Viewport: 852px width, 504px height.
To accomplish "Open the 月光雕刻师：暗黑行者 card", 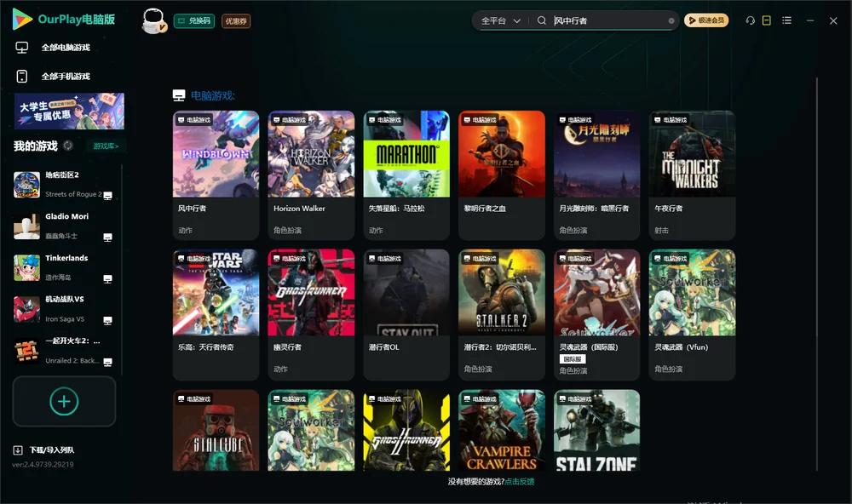I will 597,175.
